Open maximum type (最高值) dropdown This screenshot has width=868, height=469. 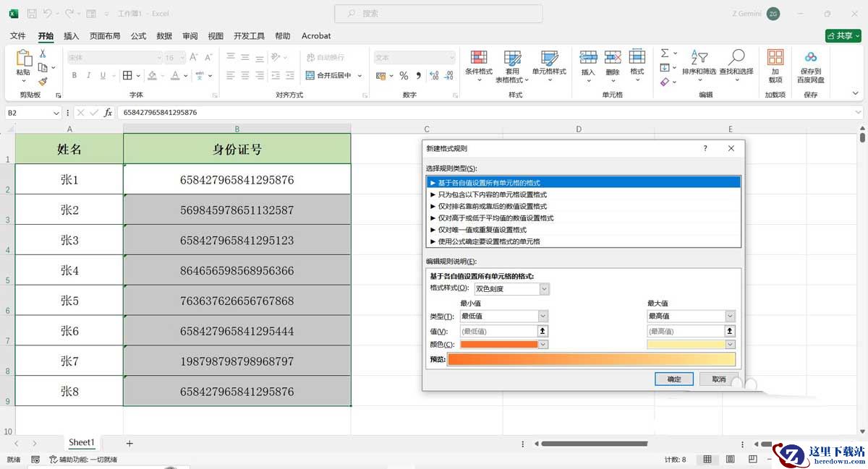click(730, 316)
